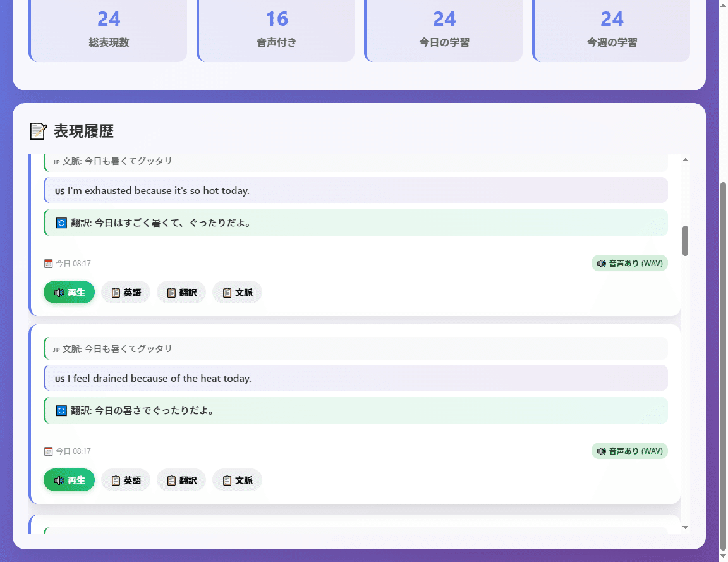Click the down arrow of the history list scrollbar
Screen dimensions: 728x562
pos(685,527)
